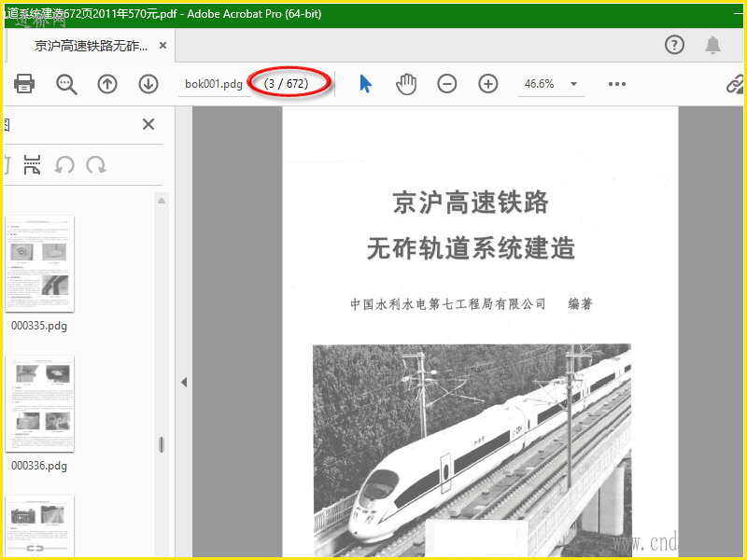747x560 pixels.
Task: Select the 000336.pdg page thumbnail
Action: (x=39, y=404)
